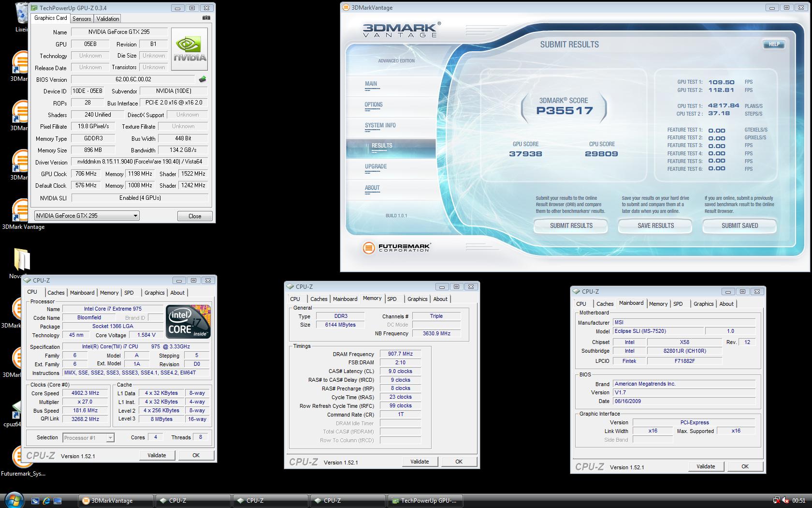The height and width of the screenshot is (508, 812).
Task: Click the volume tray icon
Action: coord(785,500)
